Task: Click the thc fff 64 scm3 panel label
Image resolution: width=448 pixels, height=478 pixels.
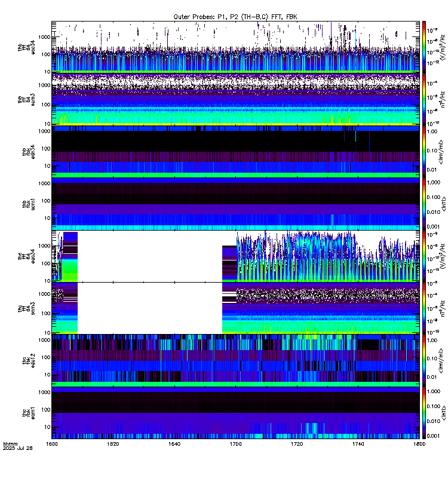Action: coord(26,308)
